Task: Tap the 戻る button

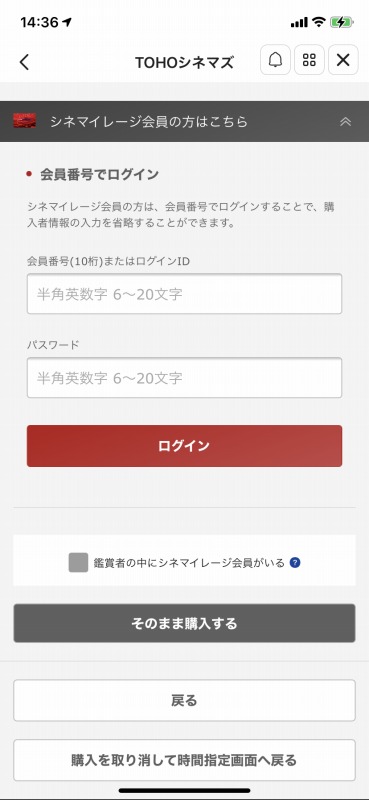Action: point(184,701)
